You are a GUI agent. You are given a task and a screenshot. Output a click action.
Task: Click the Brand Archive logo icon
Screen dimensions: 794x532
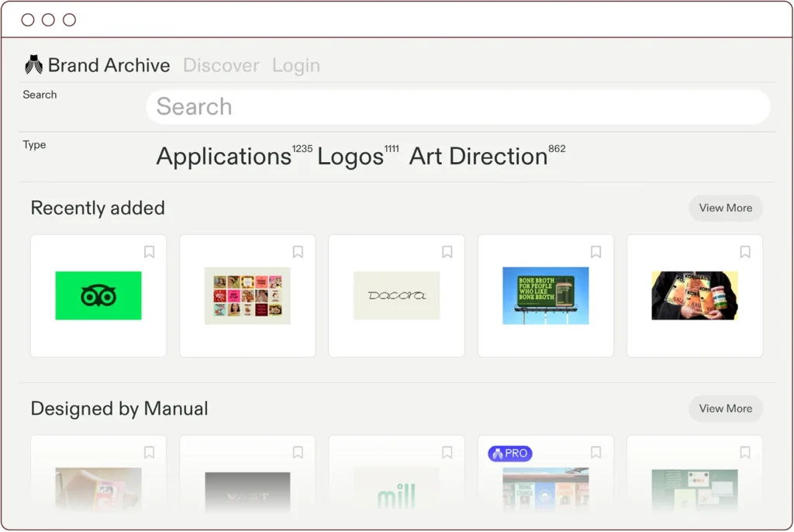coord(34,64)
